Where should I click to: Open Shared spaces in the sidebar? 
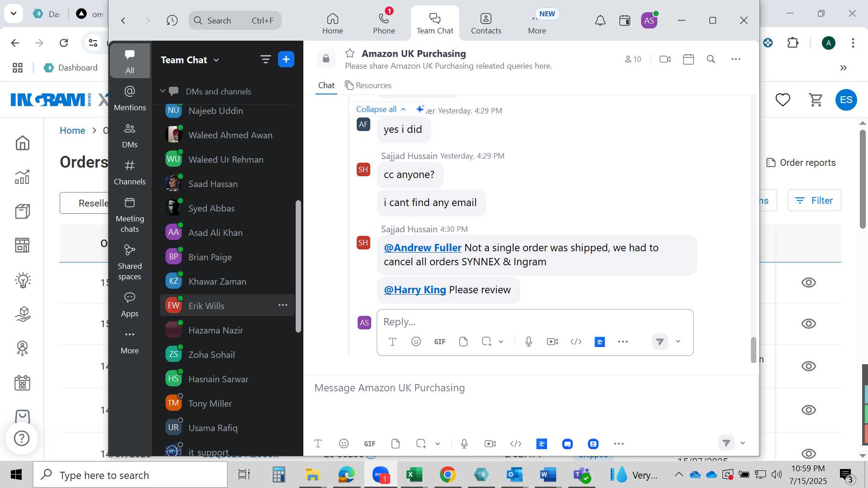pyautogui.click(x=130, y=262)
